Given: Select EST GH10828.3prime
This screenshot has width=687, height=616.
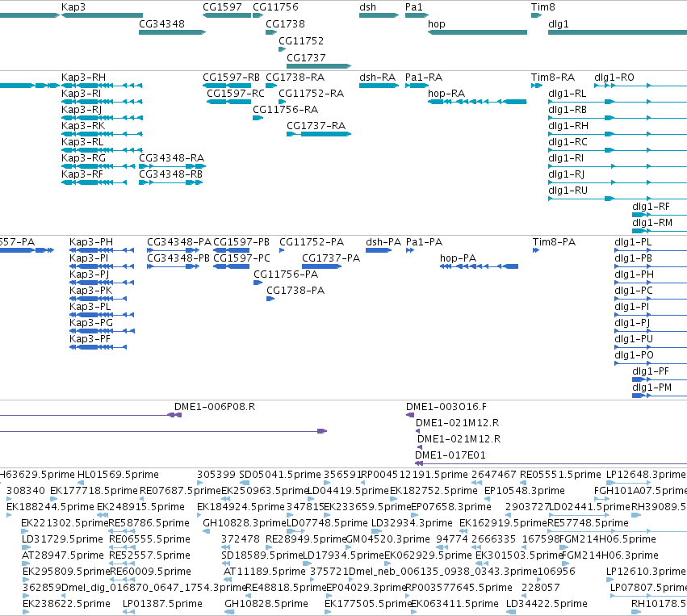Looking at the screenshot, I should pos(245,523).
